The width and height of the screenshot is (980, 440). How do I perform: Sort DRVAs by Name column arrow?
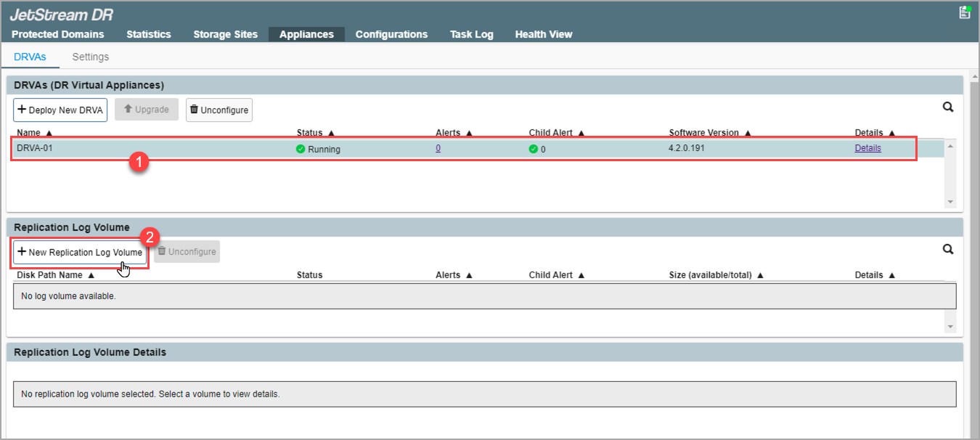49,134
